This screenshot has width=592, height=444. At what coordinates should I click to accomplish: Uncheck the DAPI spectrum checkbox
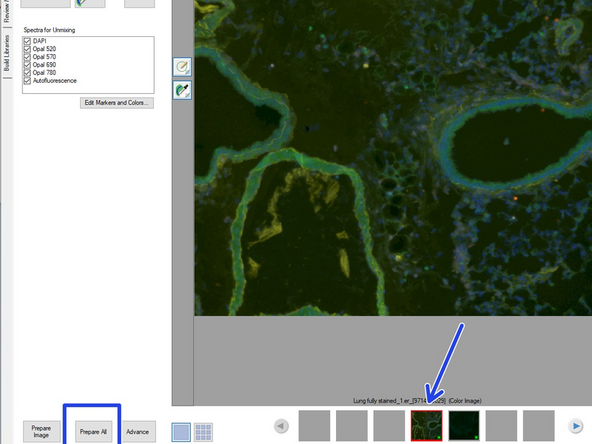pyautogui.click(x=27, y=41)
